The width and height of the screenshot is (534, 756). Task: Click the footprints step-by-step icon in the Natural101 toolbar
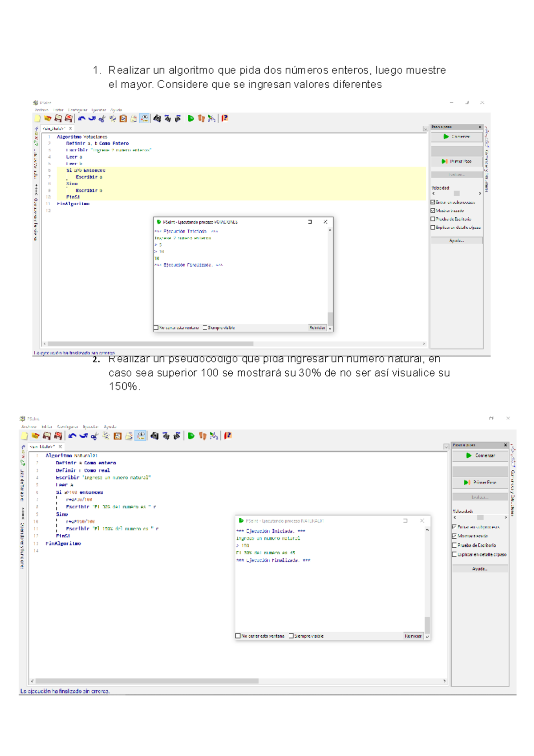202,436
